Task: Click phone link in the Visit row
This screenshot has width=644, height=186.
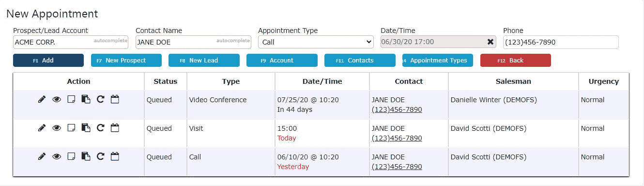Action: coord(397,138)
